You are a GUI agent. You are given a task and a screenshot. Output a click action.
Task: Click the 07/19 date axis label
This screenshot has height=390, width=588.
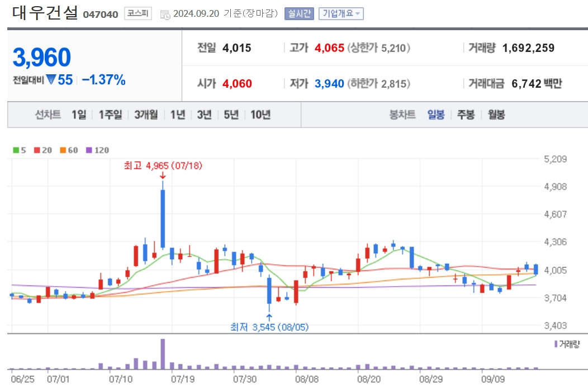pyautogui.click(x=183, y=379)
